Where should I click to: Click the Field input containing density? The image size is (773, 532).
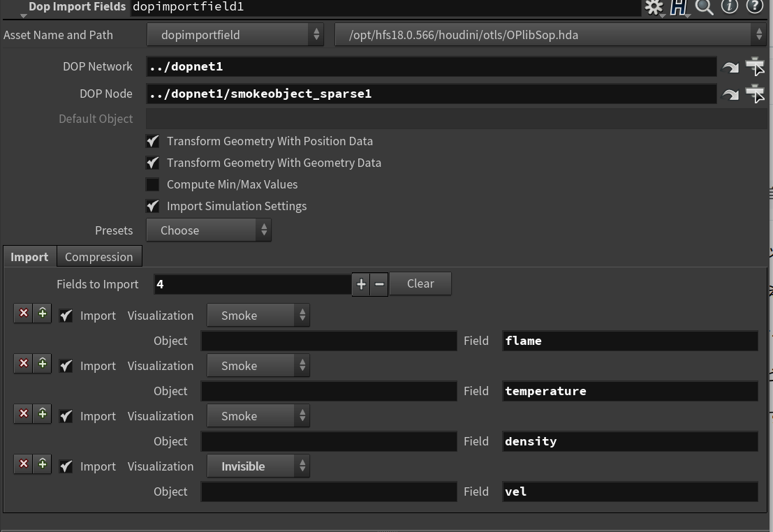click(x=630, y=442)
